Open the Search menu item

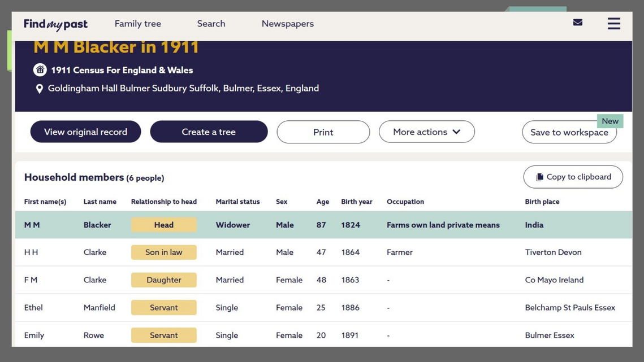(211, 24)
